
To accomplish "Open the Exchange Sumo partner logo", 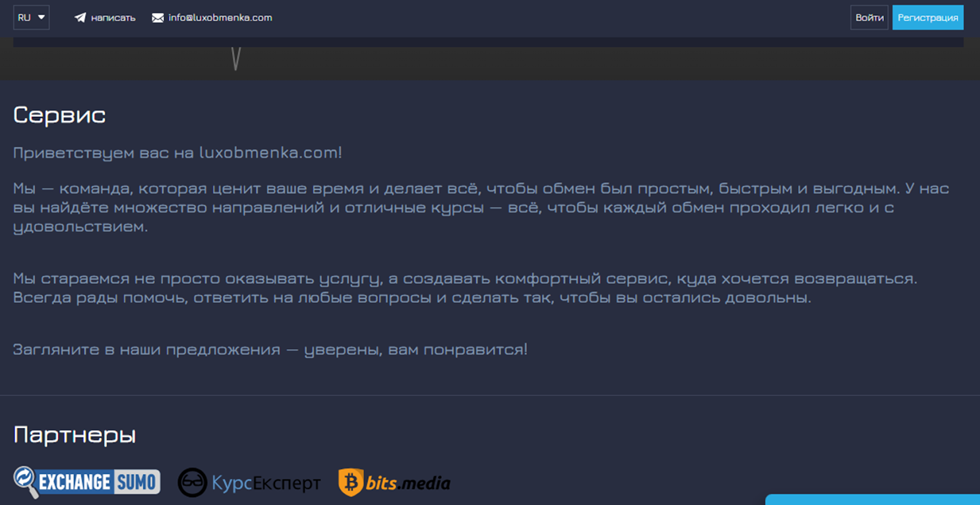I will point(87,482).
